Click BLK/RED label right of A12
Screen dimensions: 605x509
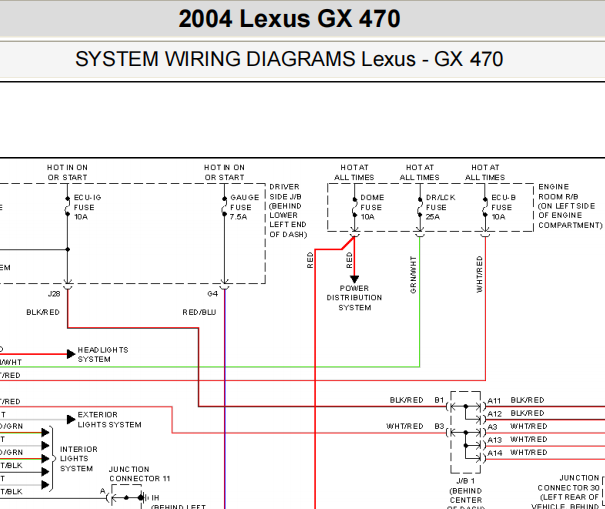tap(527, 413)
